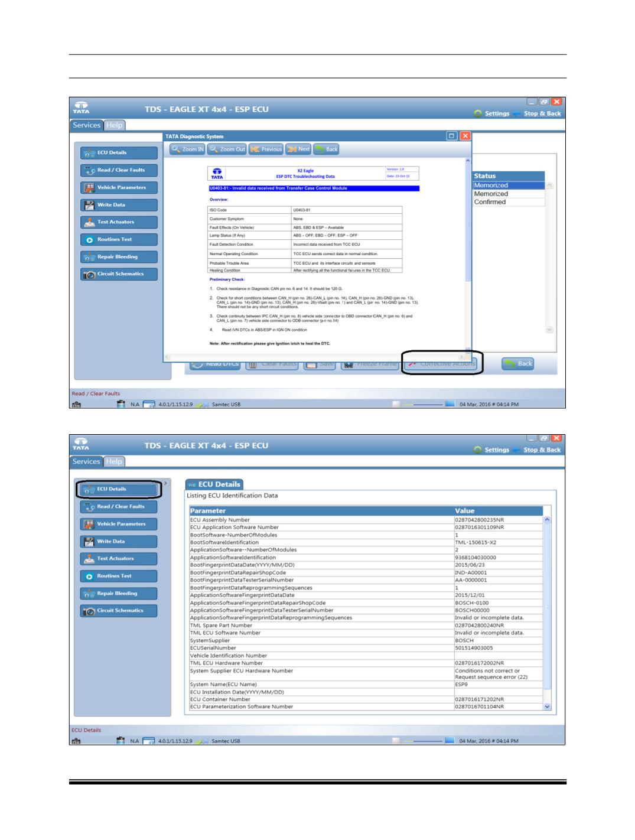This screenshot has height=840, width=635.
Task: Select the TML Spare Part Number row
Action: (x=366, y=626)
